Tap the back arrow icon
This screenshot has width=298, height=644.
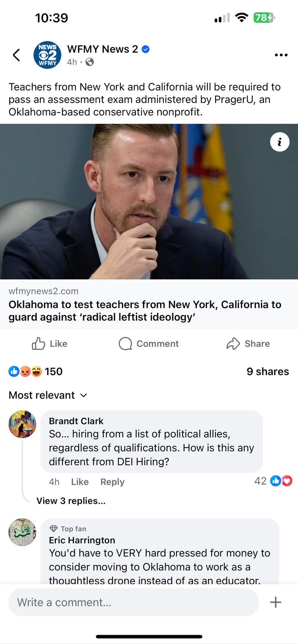coord(17,55)
